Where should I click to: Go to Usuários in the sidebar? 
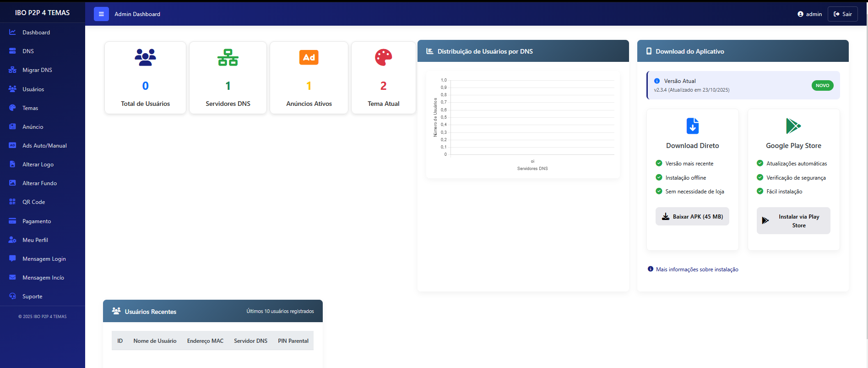[x=33, y=89]
